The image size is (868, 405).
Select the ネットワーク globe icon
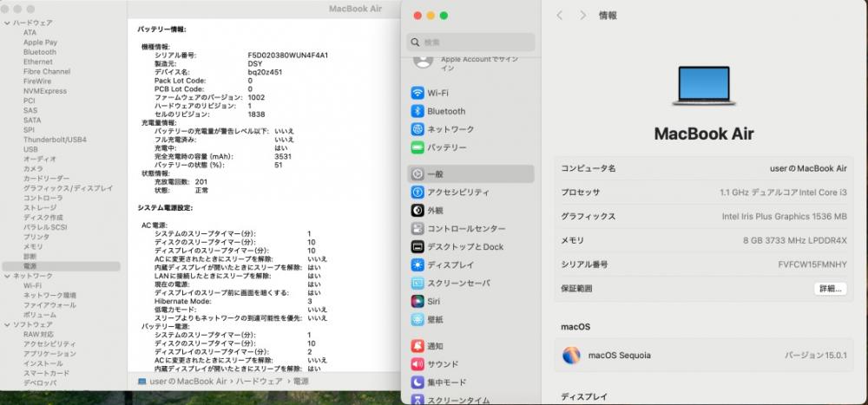(x=418, y=129)
